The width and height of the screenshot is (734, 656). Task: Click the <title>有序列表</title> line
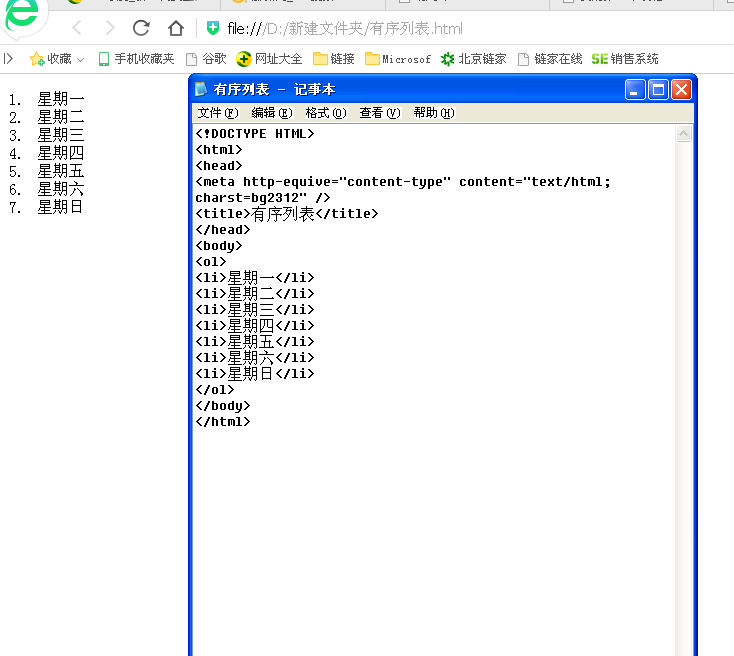pos(286,214)
